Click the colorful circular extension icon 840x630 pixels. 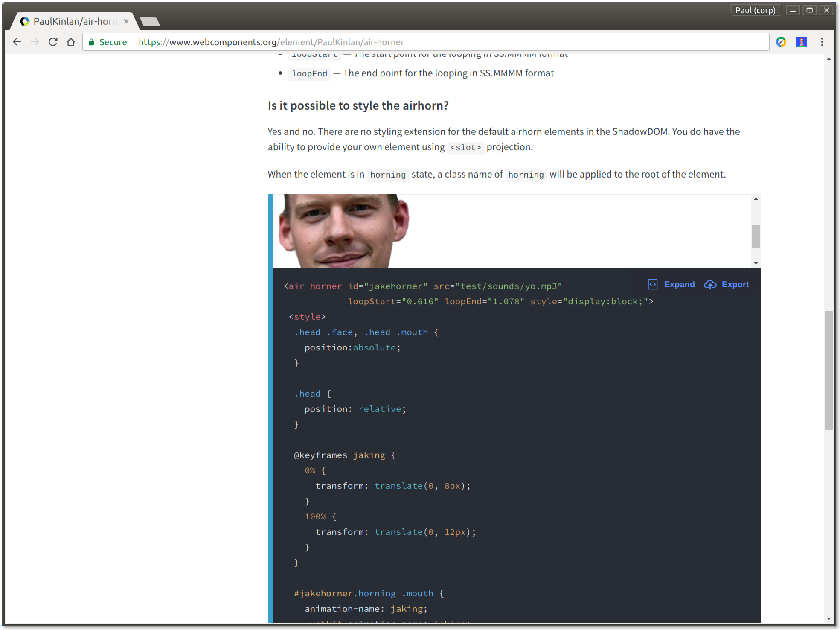pos(781,42)
